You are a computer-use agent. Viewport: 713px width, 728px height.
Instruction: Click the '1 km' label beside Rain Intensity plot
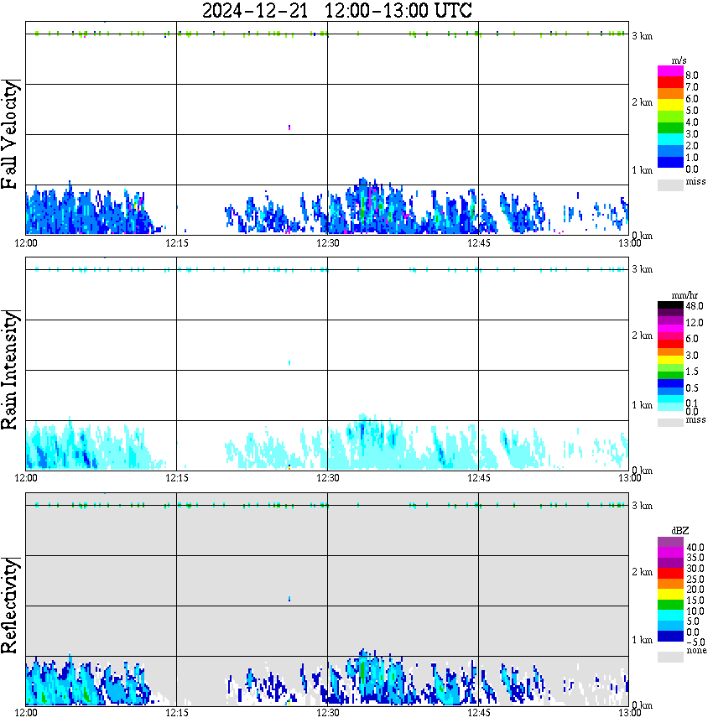point(643,405)
